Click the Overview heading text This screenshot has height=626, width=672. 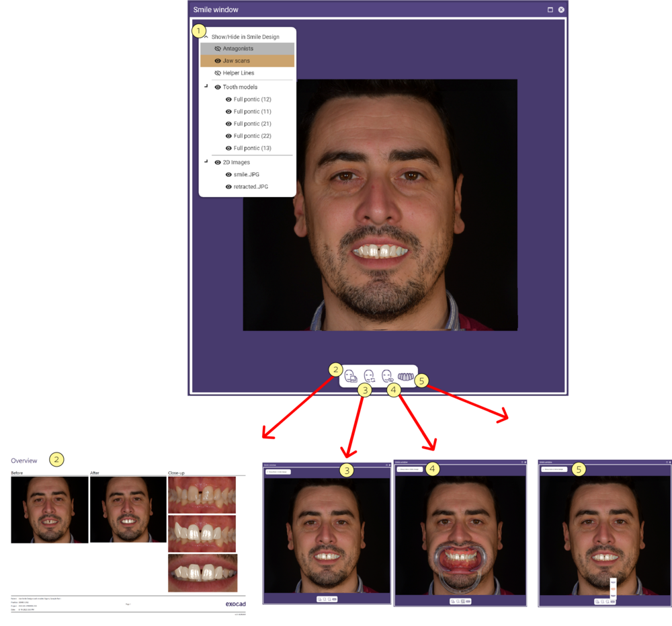pyautogui.click(x=24, y=461)
